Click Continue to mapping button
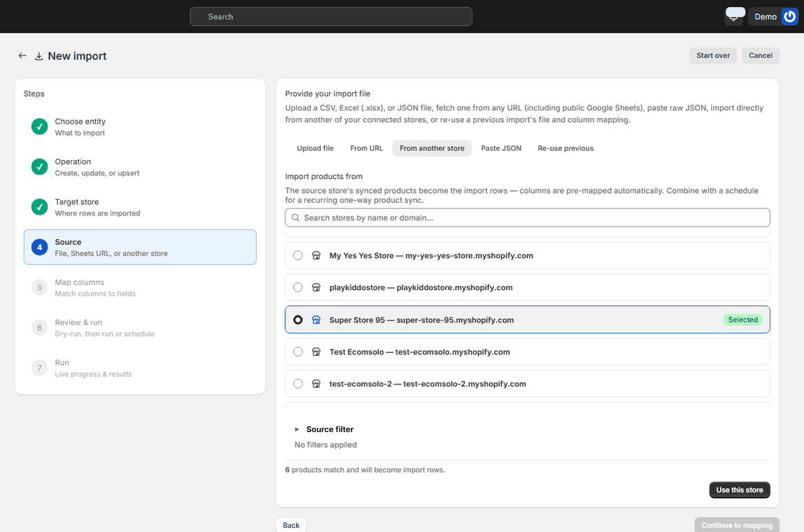 [x=737, y=525]
